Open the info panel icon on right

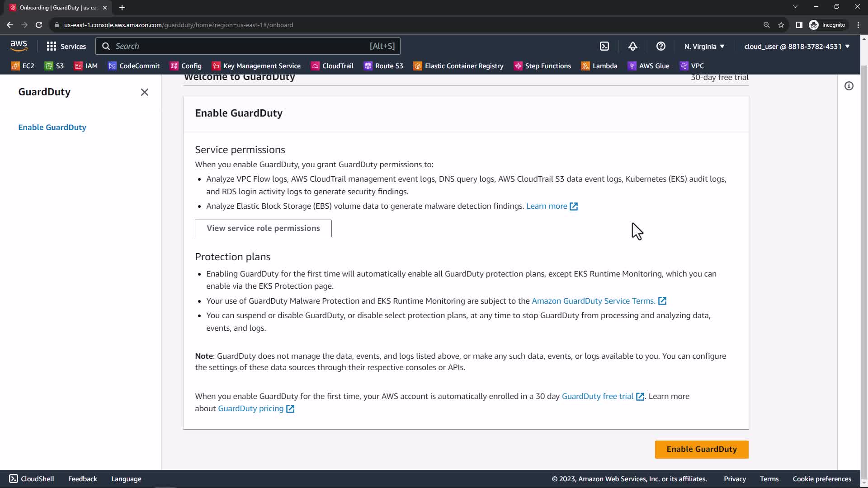849,86
